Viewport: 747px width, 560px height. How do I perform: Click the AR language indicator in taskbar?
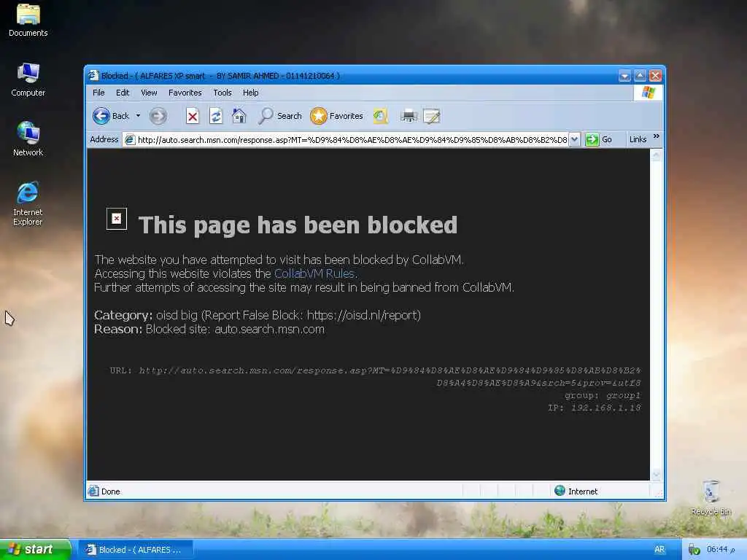tap(659, 550)
